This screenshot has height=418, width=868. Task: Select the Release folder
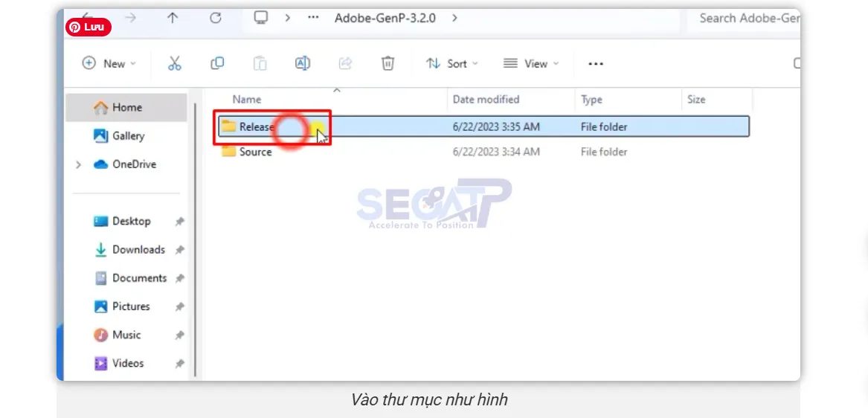pyautogui.click(x=256, y=127)
